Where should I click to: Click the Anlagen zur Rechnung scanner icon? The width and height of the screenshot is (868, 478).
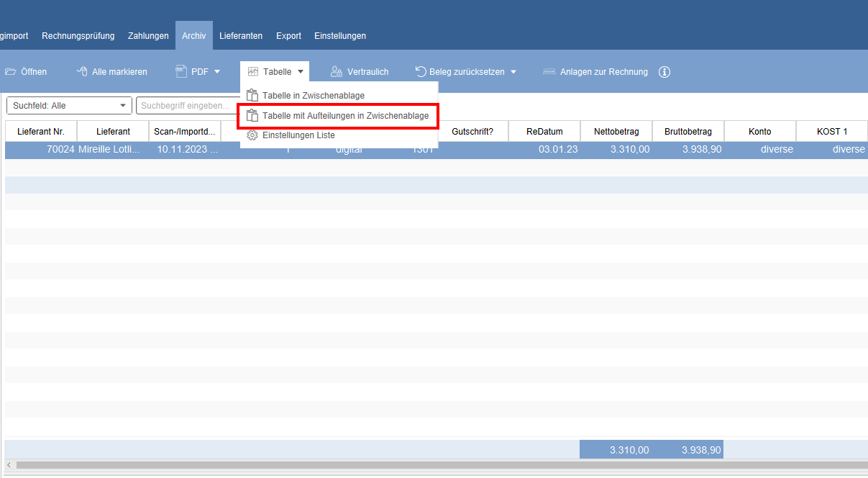tap(549, 72)
